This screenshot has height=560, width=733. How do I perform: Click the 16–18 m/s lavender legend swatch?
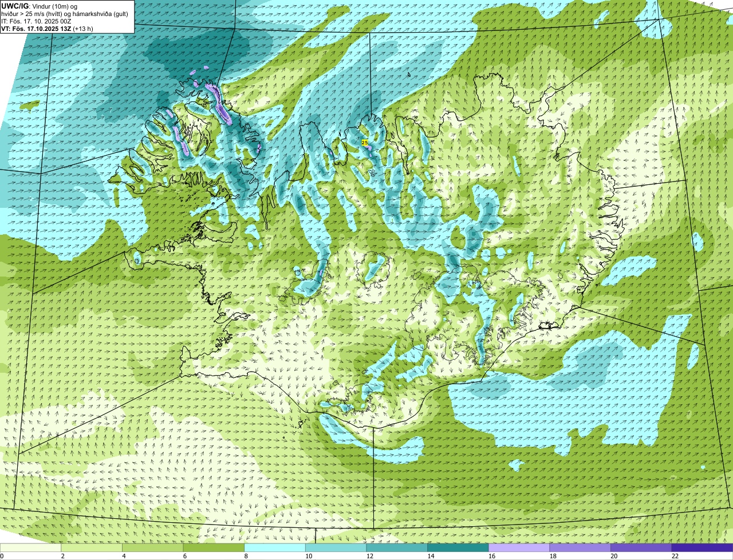[519, 548]
